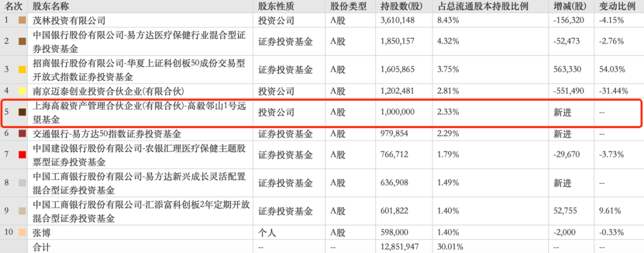The width and height of the screenshot is (644, 253).
Task: Click the change ratio -31.44%
Action: [x=613, y=91]
